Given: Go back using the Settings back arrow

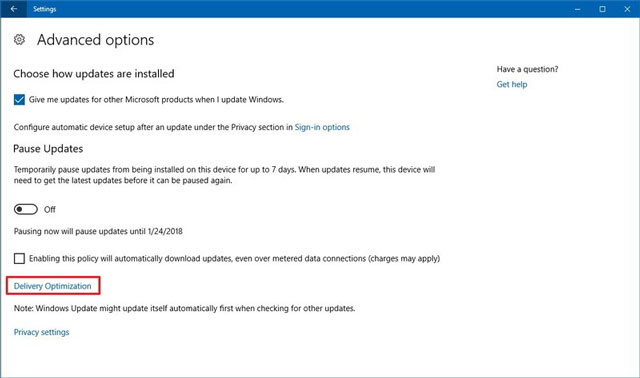Looking at the screenshot, I should tap(14, 9).
